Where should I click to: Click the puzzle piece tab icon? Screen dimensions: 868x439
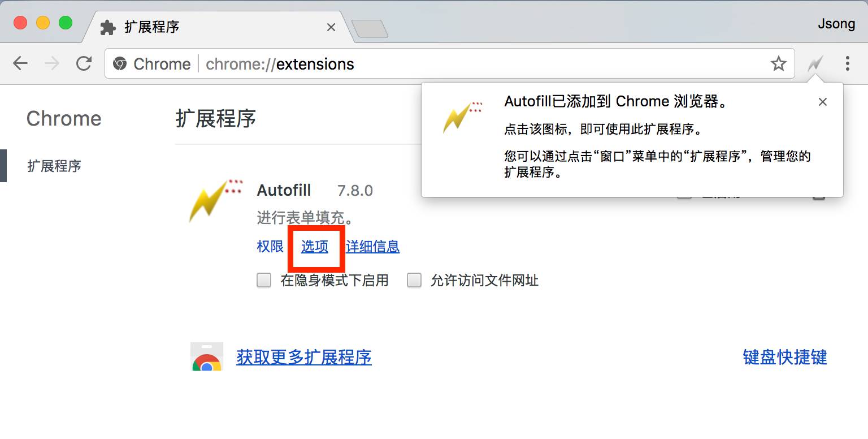pos(108,27)
